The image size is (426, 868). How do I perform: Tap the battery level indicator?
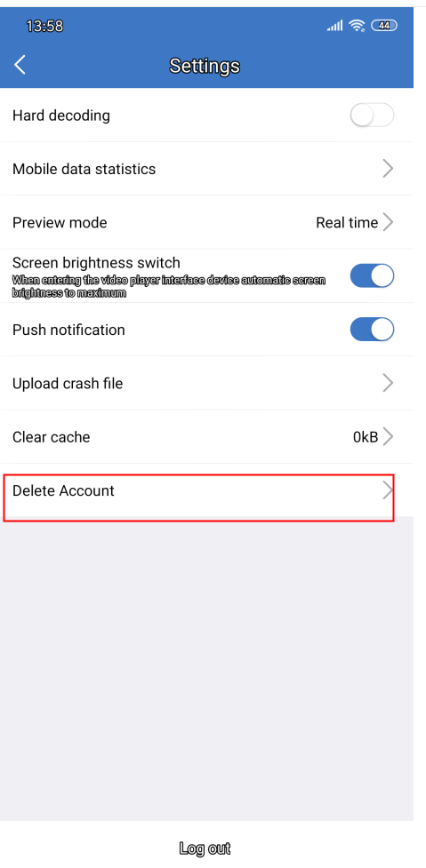click(x=384, y=26)
